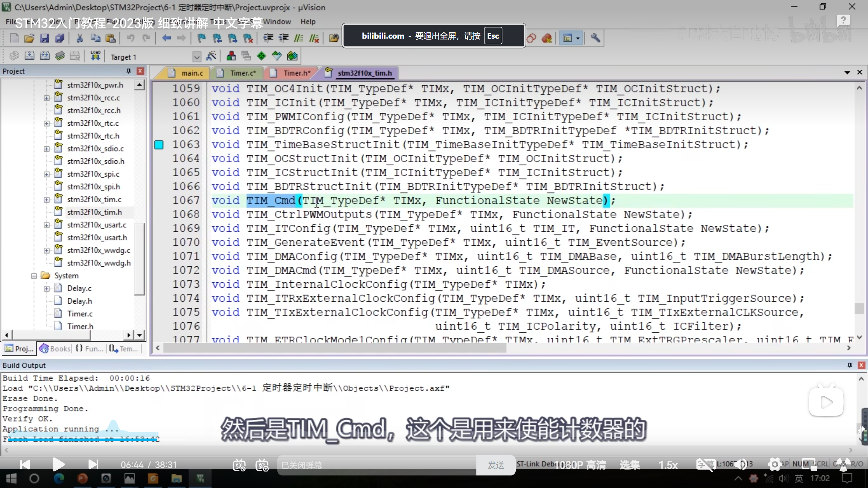Click the Download LOAD icon
Image resolution: width=868 pixels, height=488 pixels.
[95, 56]
